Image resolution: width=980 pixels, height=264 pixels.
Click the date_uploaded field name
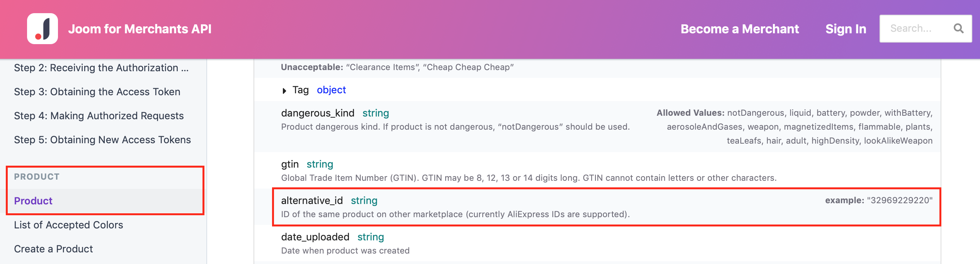pos(315,237)
